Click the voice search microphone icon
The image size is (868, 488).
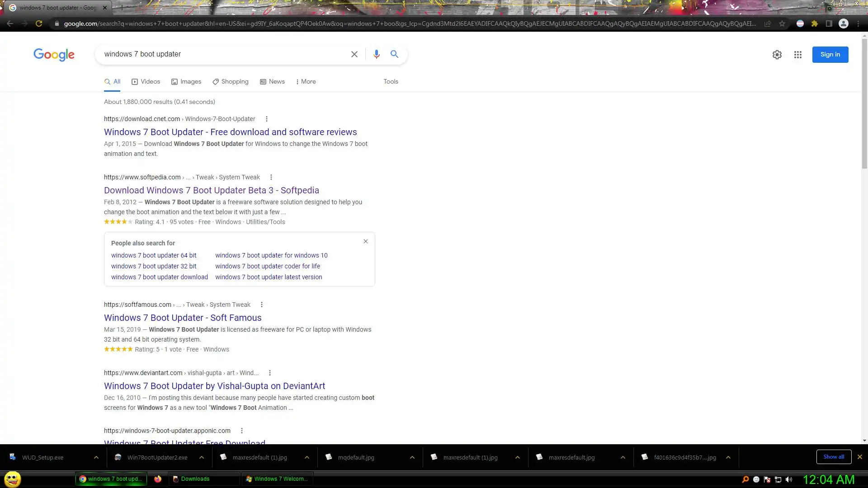pos(376,54)
